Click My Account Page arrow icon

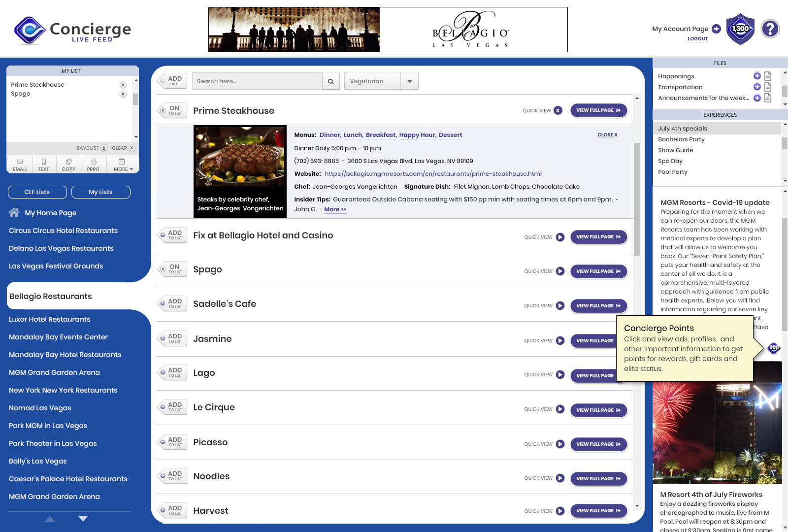pos(717,29)
